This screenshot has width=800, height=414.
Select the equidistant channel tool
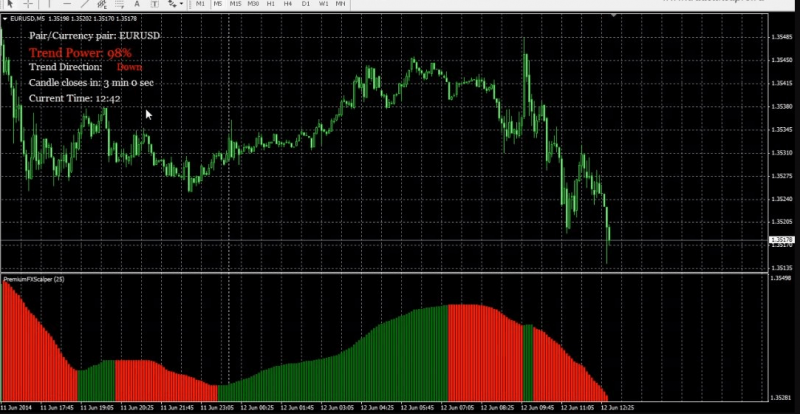pyautogui.click(x=100, y=4)
